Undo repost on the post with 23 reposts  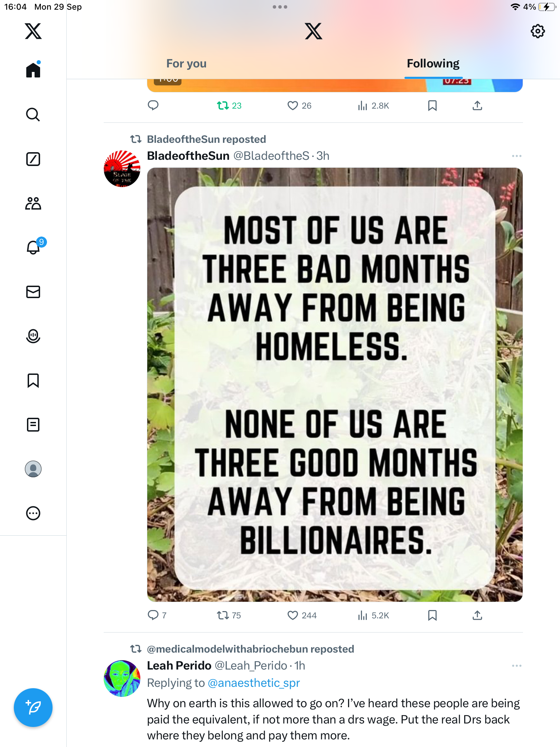point(223,105)
